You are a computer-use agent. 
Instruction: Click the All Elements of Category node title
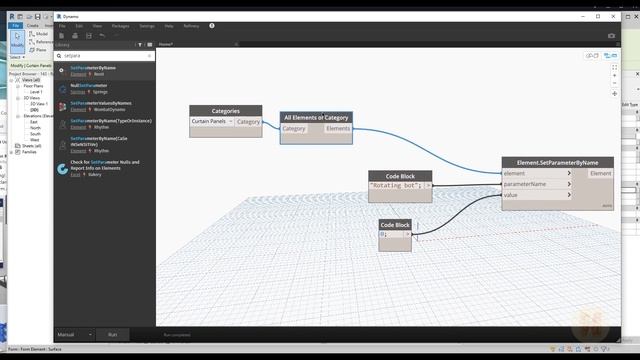click(316, 118)
